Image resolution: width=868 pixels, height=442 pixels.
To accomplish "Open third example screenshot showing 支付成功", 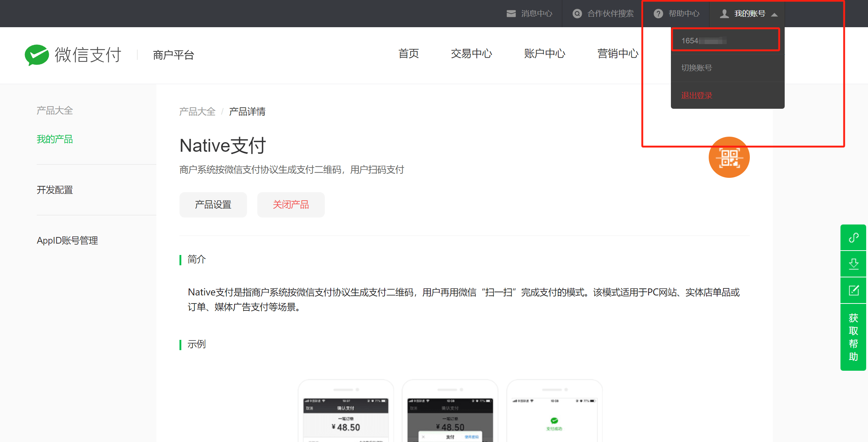I will 554,411.
